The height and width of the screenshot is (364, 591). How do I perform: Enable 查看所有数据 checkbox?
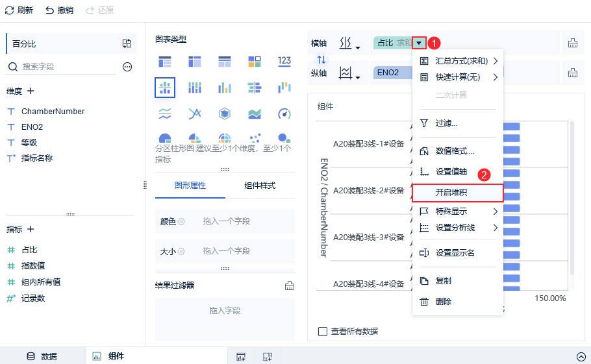click(x=323, y=332)
